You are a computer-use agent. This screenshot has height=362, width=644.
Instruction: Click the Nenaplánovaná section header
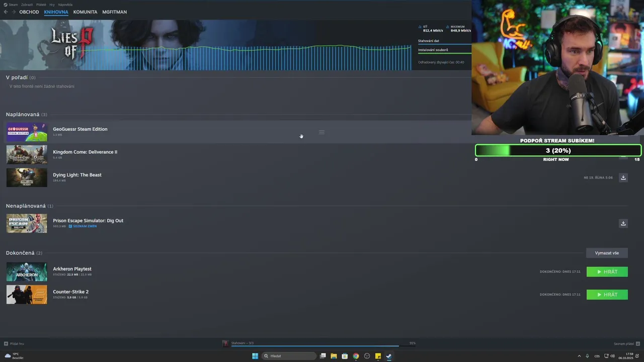click(x=30, y=206)
